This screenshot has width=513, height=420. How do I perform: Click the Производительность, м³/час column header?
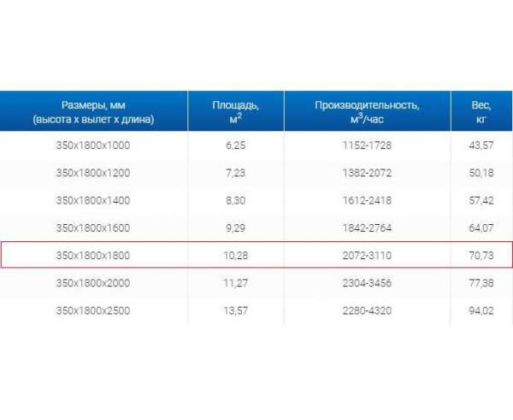click(x=367, y=111)
